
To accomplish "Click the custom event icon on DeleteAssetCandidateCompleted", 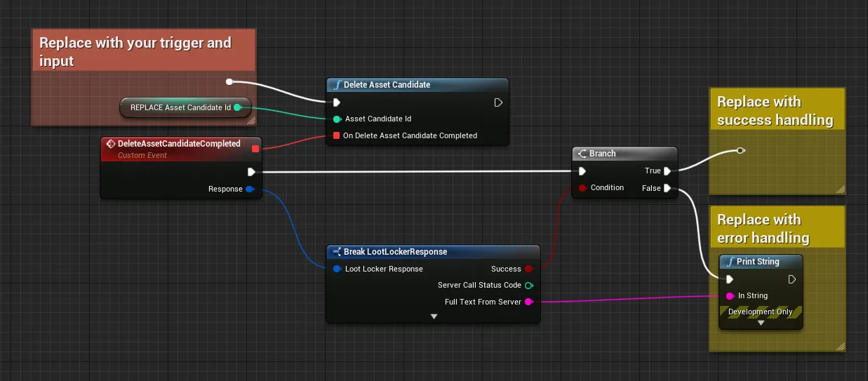I will coord(110,144).
